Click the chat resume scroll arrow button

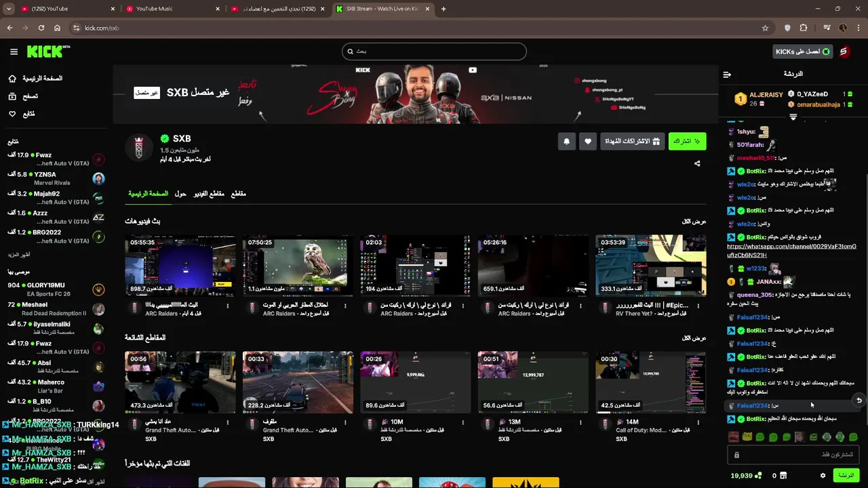tap(859, 400)
